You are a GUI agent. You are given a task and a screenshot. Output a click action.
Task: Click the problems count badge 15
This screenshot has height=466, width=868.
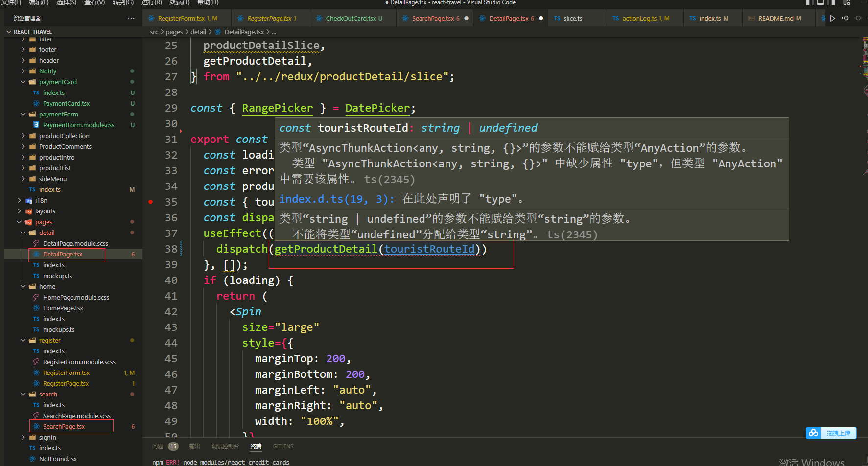point(173,446)
